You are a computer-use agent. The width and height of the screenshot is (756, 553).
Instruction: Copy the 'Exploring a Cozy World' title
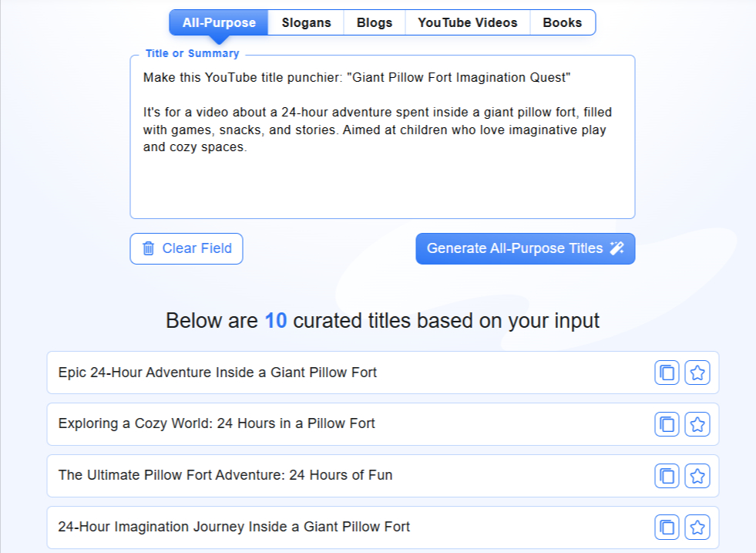667,424
